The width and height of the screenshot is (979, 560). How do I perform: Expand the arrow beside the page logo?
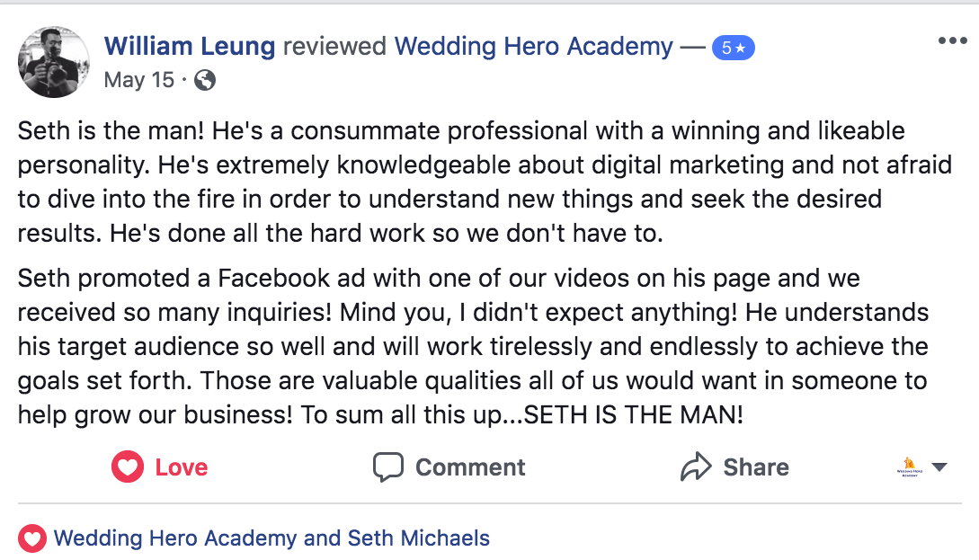click(939, 467)
